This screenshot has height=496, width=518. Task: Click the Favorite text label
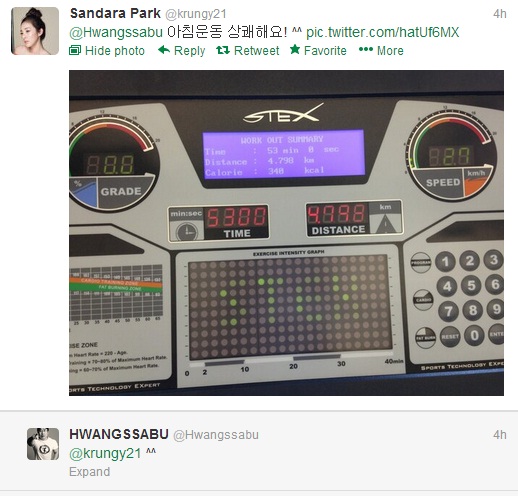click(x=325, y=51)
